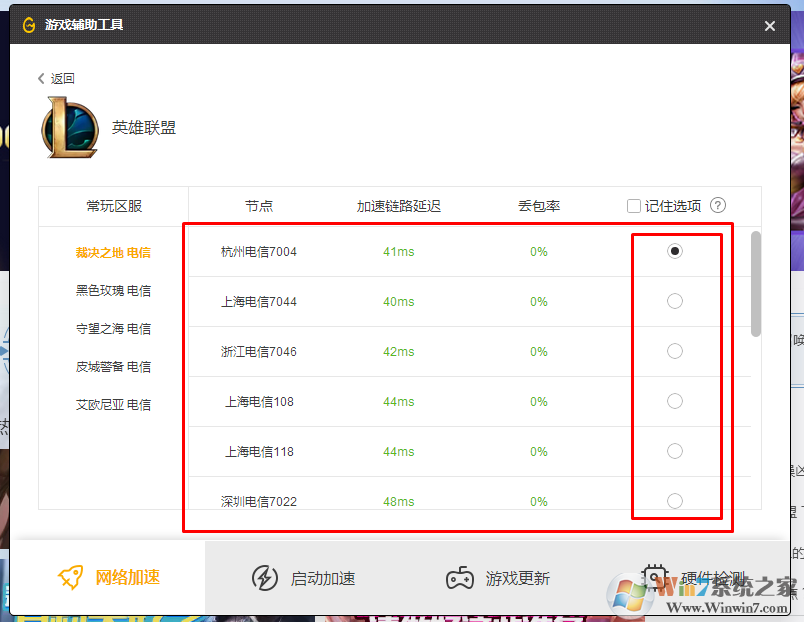The width and height of the screenshot is (804, 622).
Task: Click node name 深圳电信7022
Action: point(259,501)
